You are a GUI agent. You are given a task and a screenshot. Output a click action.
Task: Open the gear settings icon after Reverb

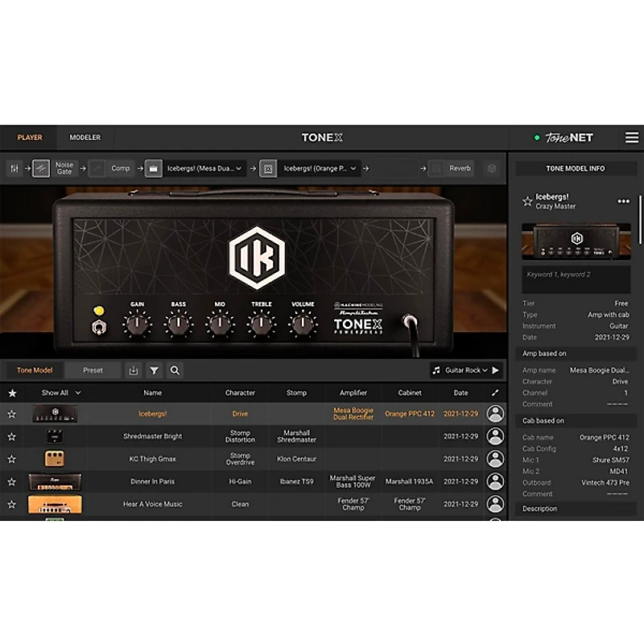[492, 168]
